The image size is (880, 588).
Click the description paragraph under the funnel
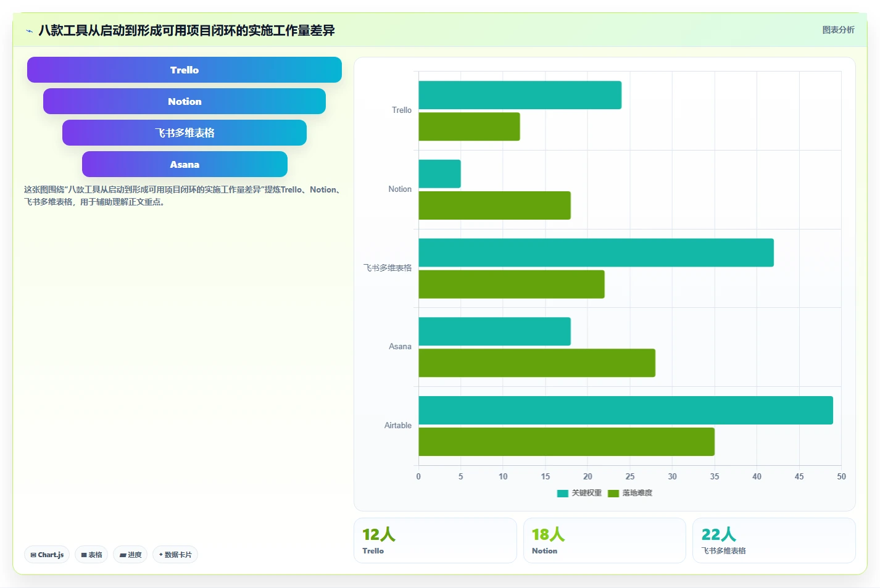click(183, 196)
